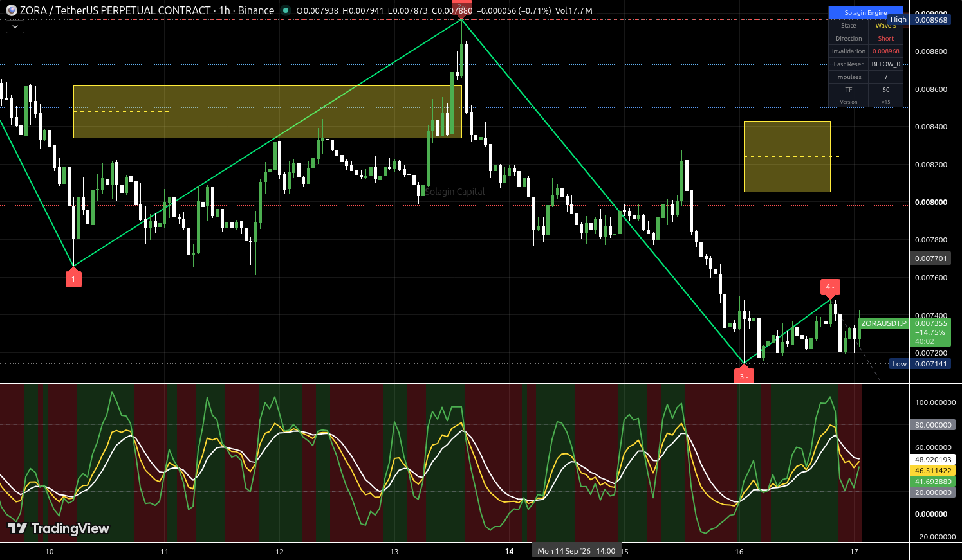Click the green market status dot

coord(286,10)
